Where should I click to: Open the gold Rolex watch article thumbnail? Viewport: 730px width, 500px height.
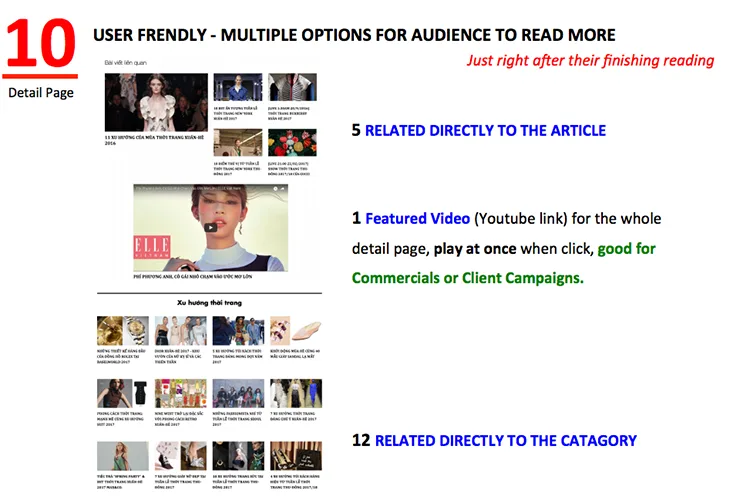(x=123, y=331)
